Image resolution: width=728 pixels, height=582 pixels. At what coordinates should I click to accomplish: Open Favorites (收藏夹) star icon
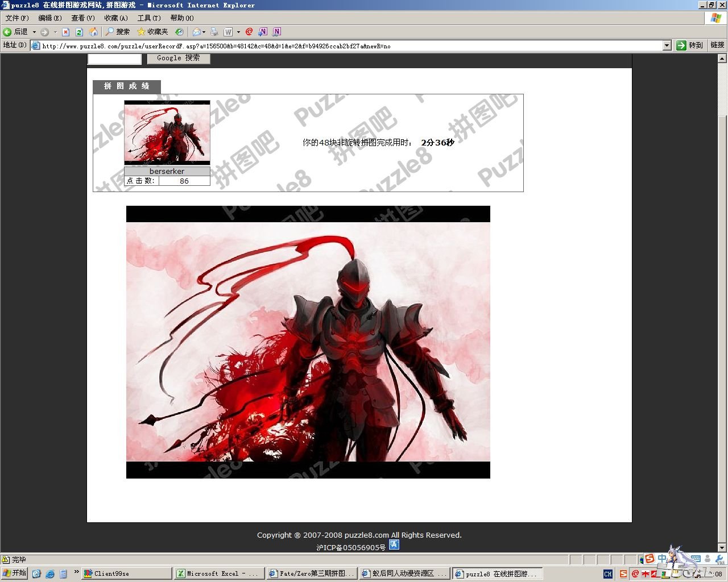142,32
